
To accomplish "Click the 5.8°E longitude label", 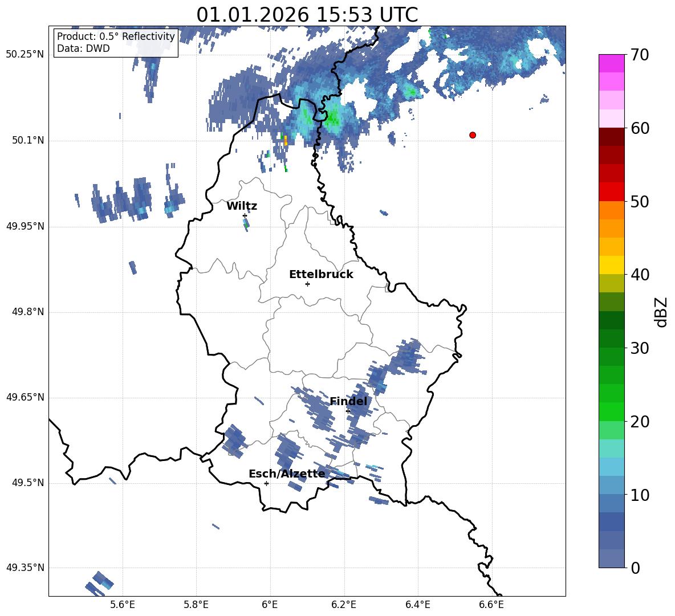I will (196, 605).
